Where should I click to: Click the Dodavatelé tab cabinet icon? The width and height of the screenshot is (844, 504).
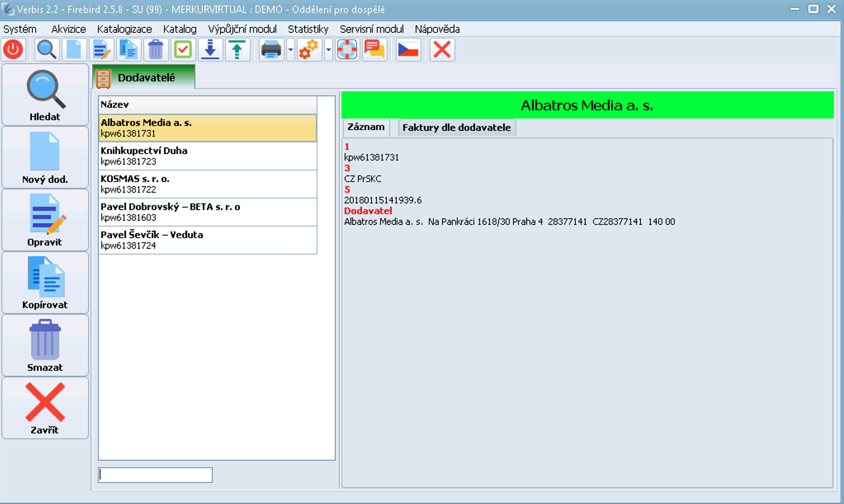coord(103,78)
